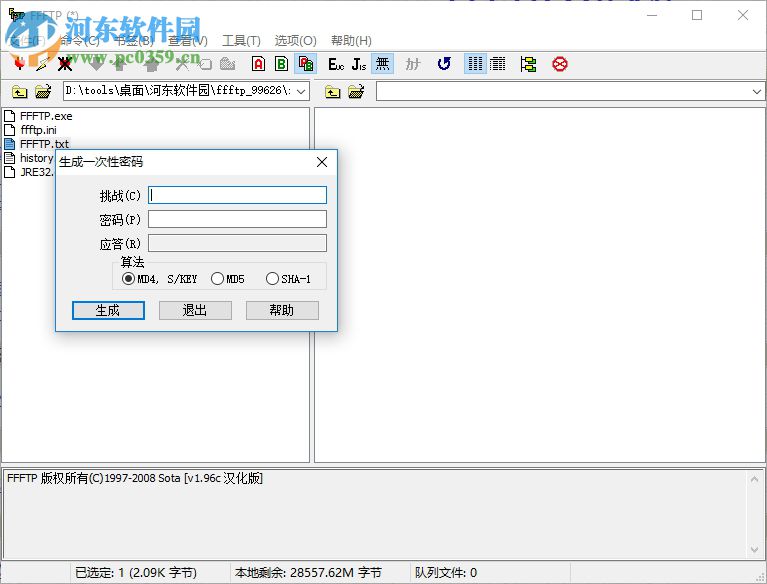The image size is (767, 584).
Task: Select Auto transfer mode (AB icon)
Action: coord(306,64)
